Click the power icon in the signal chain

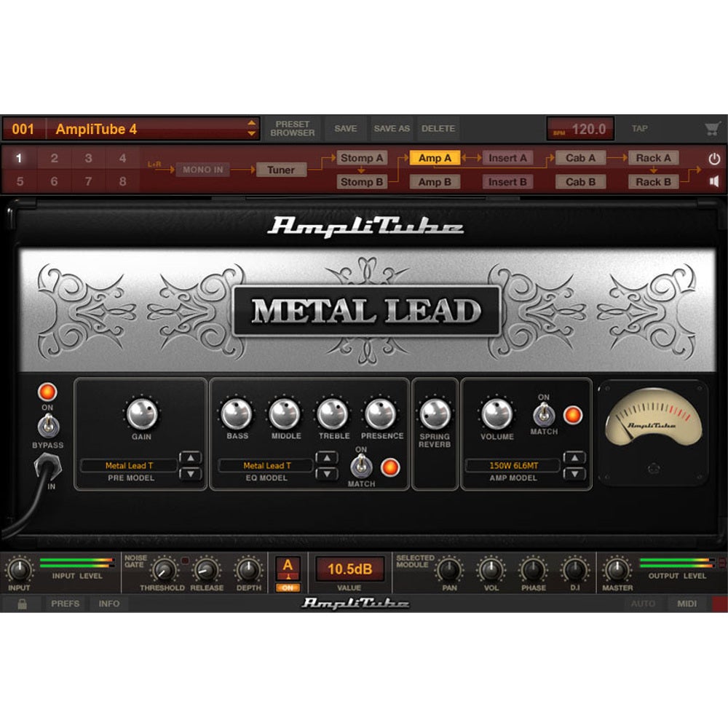714,159
